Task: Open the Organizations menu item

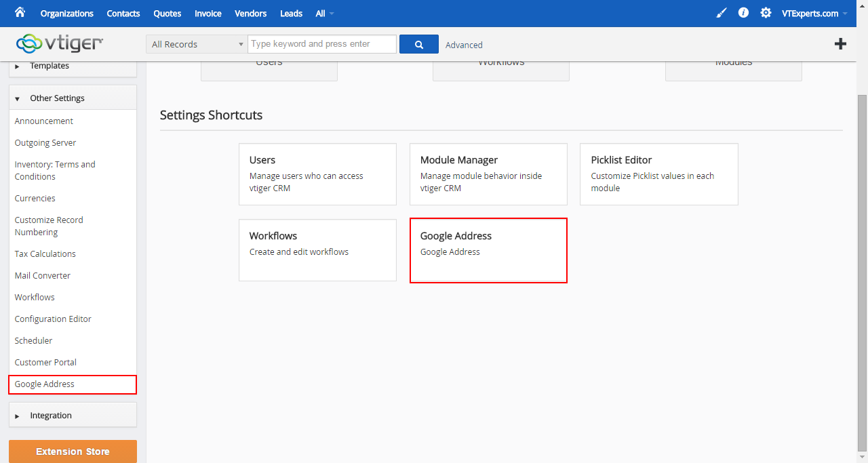Action: click(x=67, y=14)
